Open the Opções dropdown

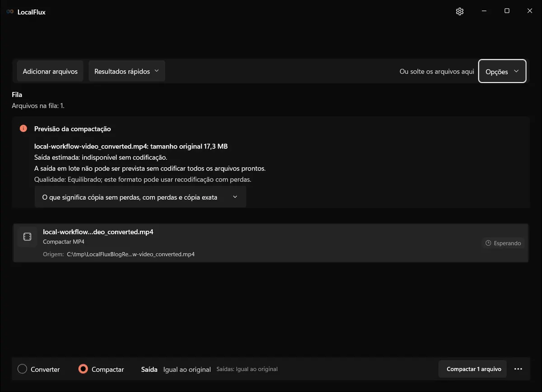502,71
